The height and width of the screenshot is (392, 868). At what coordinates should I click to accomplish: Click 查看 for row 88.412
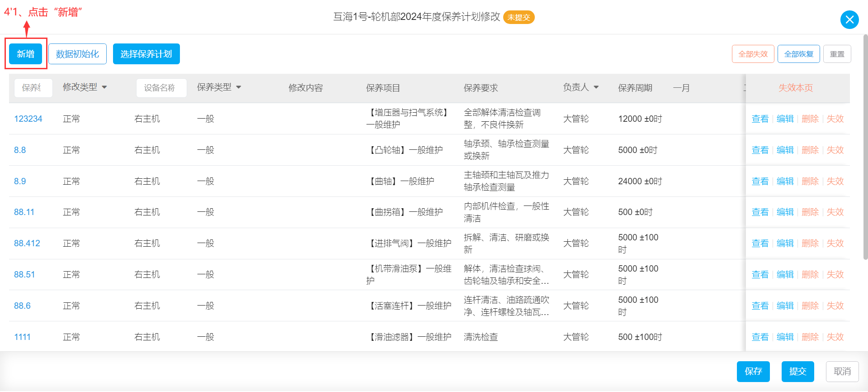click(x=760, y=243)
